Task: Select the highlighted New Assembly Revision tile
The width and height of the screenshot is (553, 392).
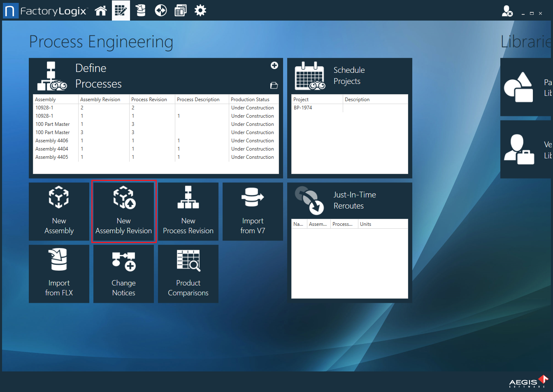Action: tap(123, 211)
